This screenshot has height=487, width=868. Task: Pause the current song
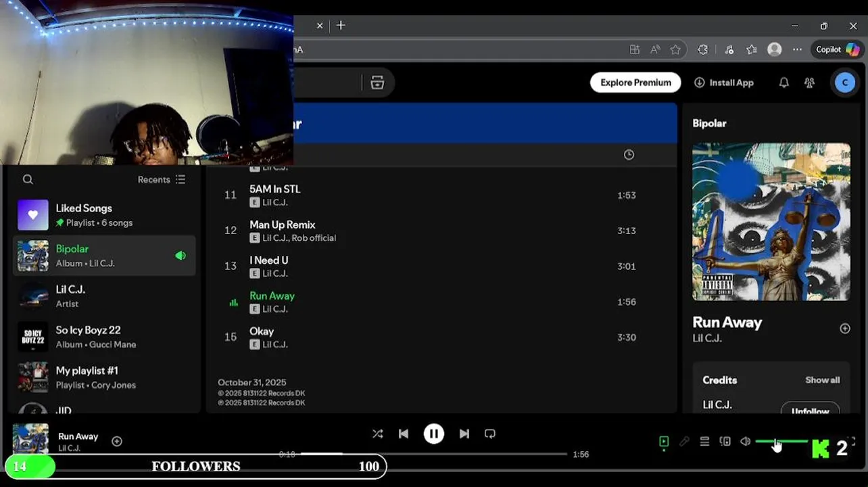(434, 434)
